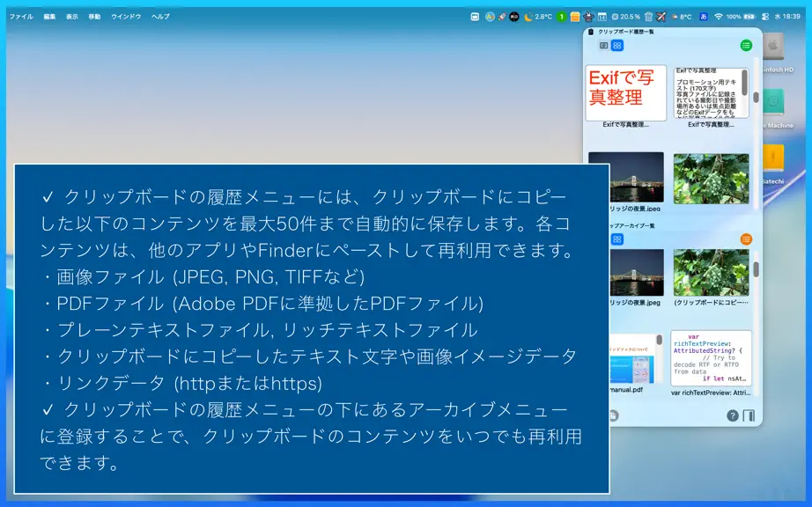
Task: Switch clipboard history to grid view
Action: 616,46
